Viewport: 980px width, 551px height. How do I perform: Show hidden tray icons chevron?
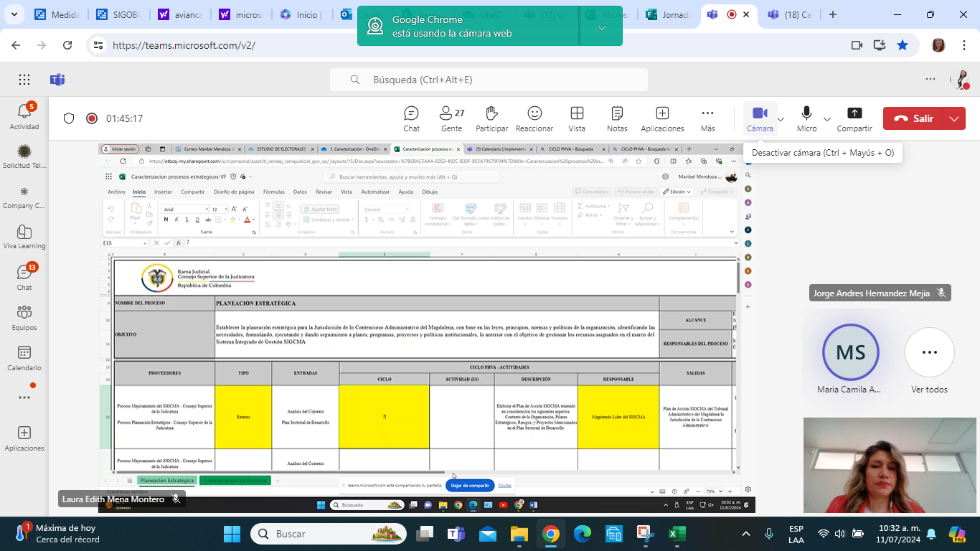tap(746, 534)
